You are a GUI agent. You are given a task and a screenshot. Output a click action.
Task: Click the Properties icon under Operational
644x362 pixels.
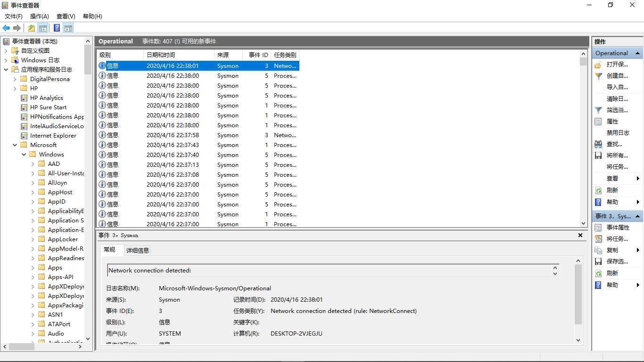tap(598, 122)
